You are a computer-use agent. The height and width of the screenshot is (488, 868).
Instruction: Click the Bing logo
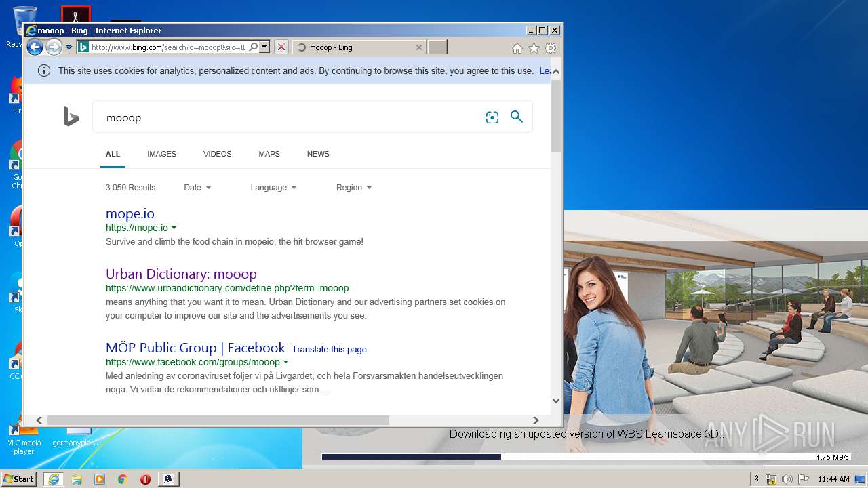click(71, 117)
